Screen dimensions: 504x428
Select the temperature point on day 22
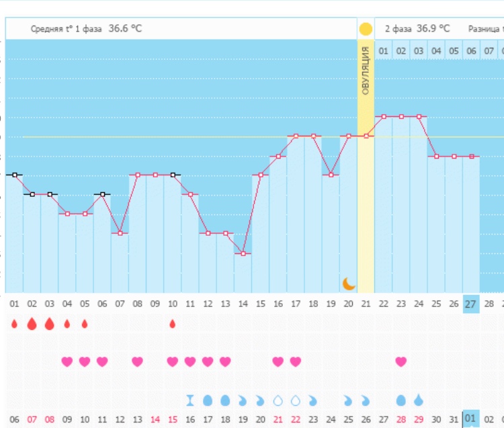[x=384, y=117]
